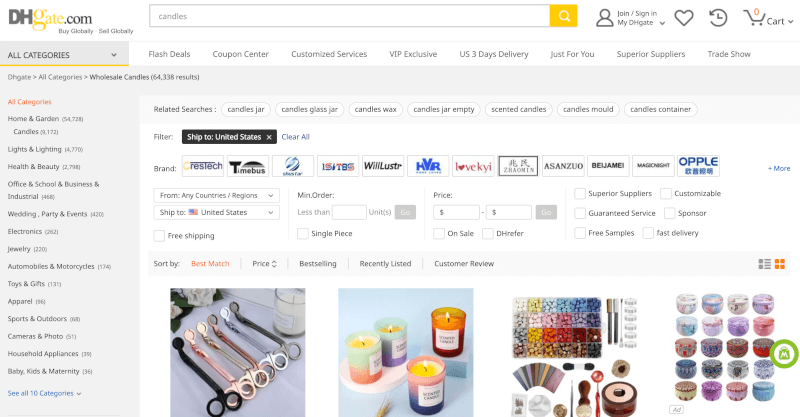Image resolution: width=800 pixels, height=417 pixels.
Task: Open browsing history clock icon
Action: point(718,17)
